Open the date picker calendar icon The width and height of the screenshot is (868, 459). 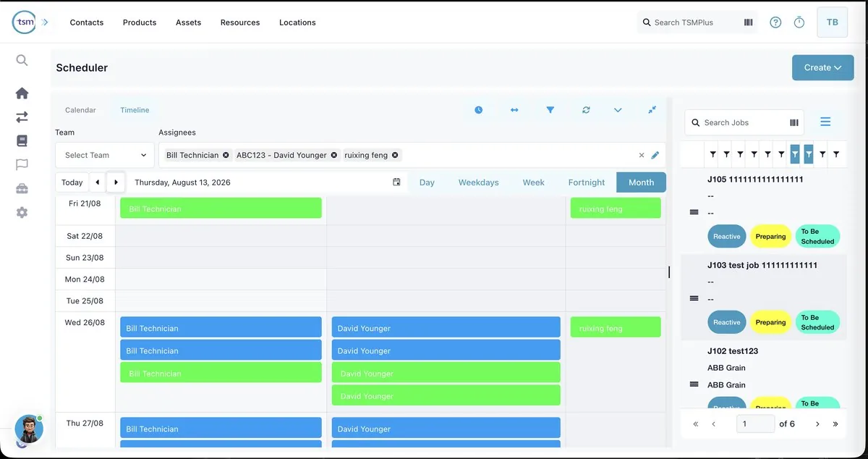[396, 182]
